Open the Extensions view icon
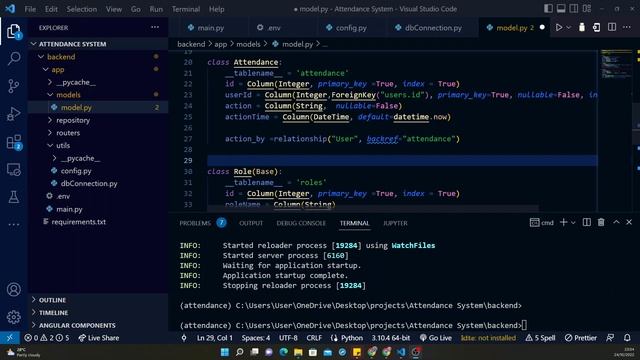The height and width of the screenshot is (360, 640). tap(13, 142)
